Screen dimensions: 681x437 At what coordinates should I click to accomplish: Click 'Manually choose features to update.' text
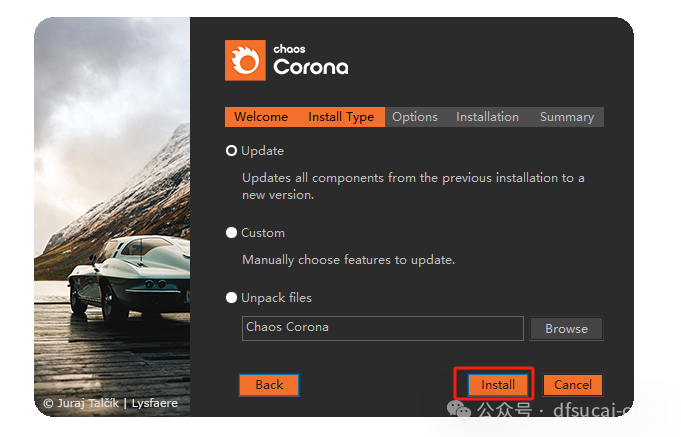point(348,260)
